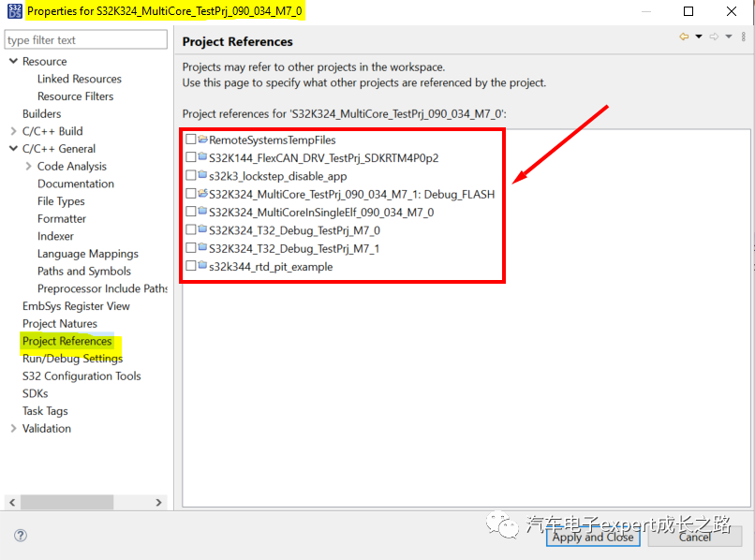Click the S32K324_MultiCore_TestPrj M7_1 open folder icon
This screenshot has width=755, height=560.
[202, 193]
